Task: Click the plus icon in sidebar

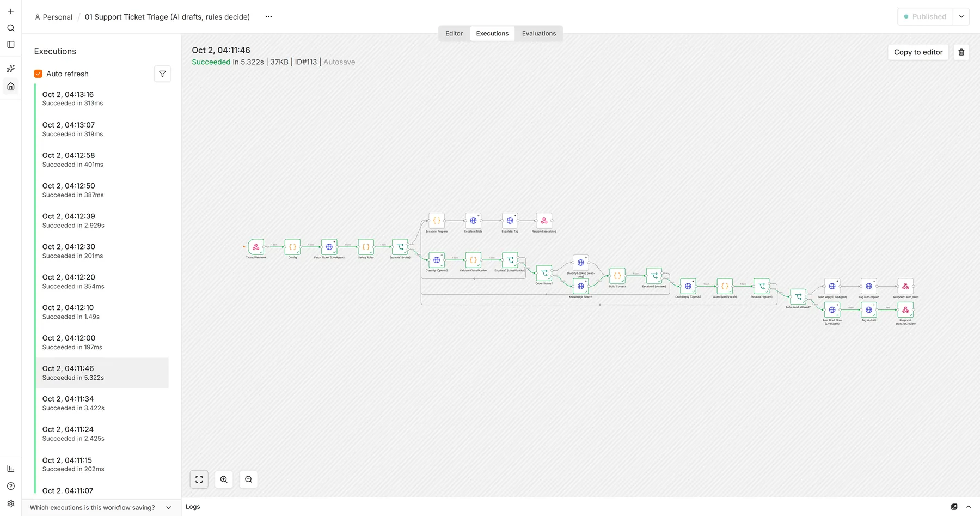Action: (x=11, y=11)
